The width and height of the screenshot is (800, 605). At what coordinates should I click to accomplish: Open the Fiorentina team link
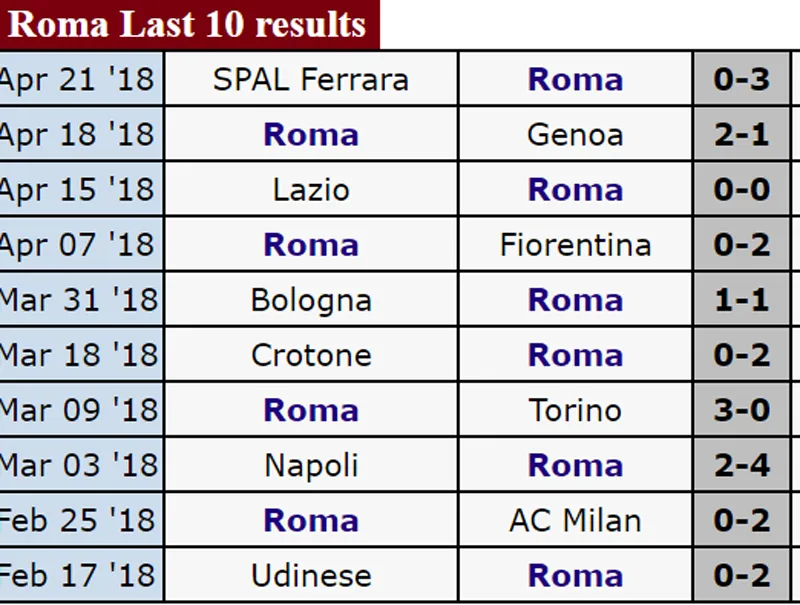(575, 245)
